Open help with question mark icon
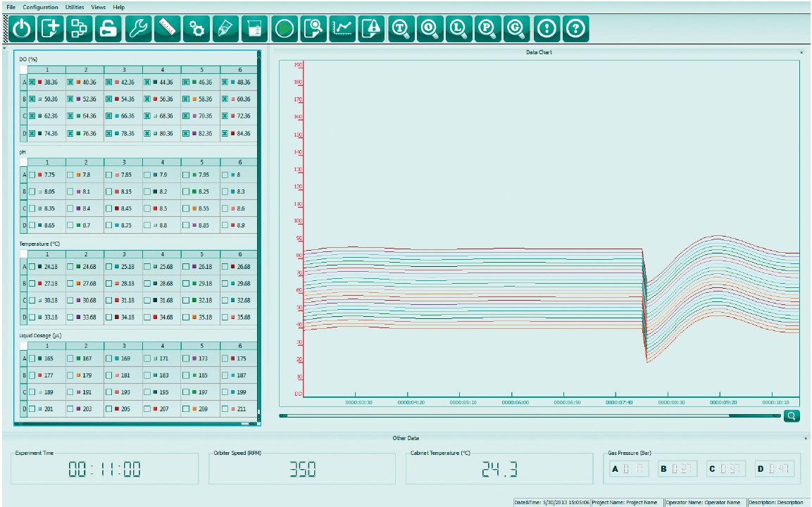812x507 pixels. tap(576, 28)
